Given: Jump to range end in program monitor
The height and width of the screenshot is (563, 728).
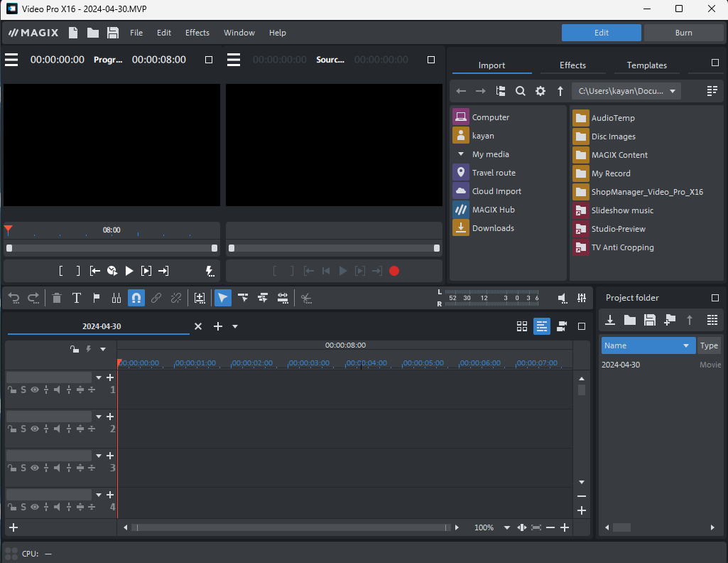Looking at the screenshot, I should coord(163,271).
